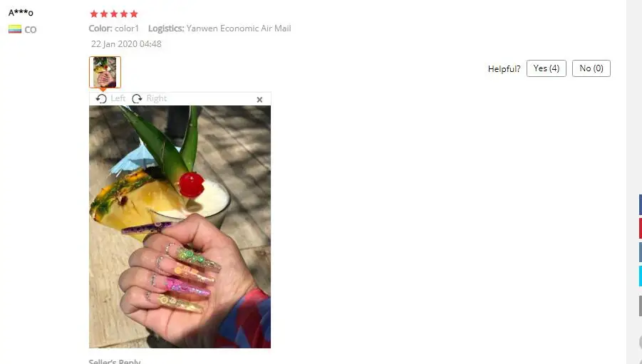The height and width of the screenshot is (364, 642).
Task: Click reviewer name A***o
Action: (x=21, y=13)
